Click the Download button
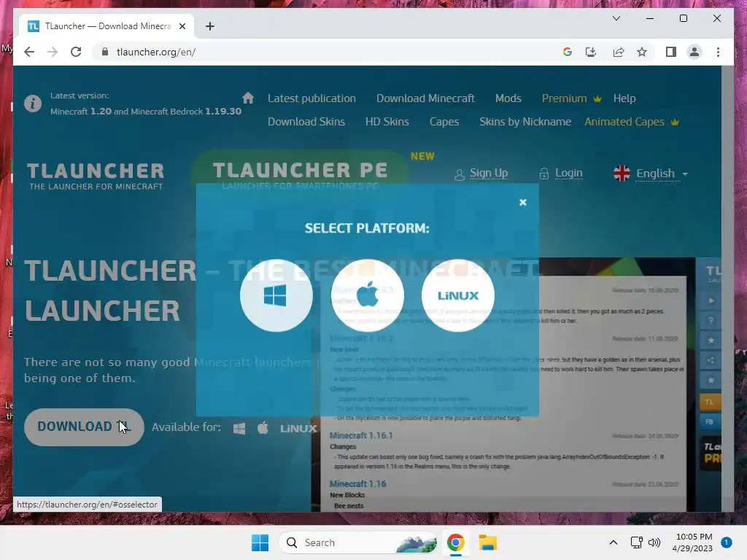The width and height of the screenshot is (747, 560). [84, 427]
